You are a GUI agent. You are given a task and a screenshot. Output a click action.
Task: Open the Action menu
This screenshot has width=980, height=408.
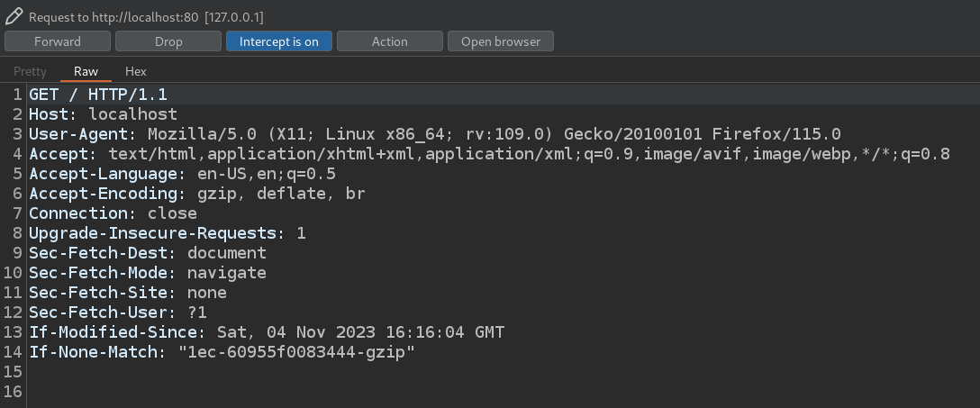389,41
